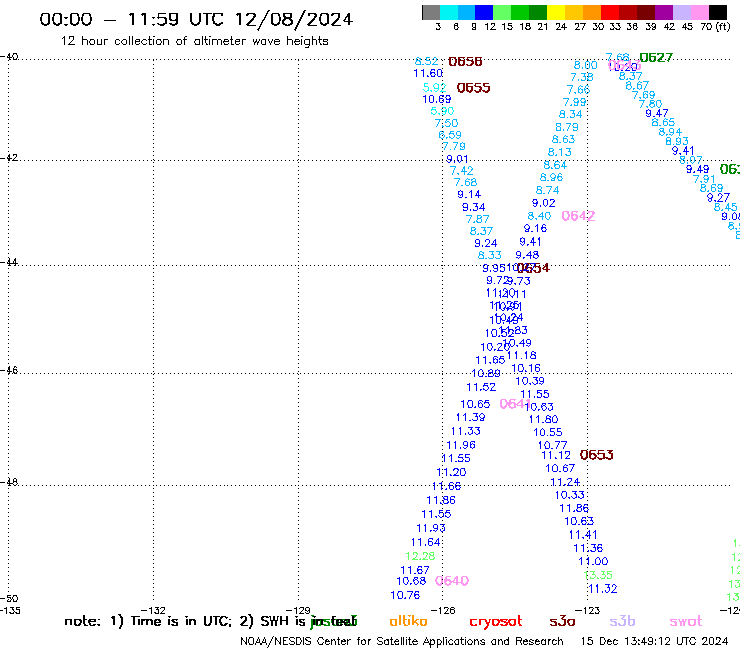
Task: Click the wave height value '7.38'
Action: click(x=581, y=77)
